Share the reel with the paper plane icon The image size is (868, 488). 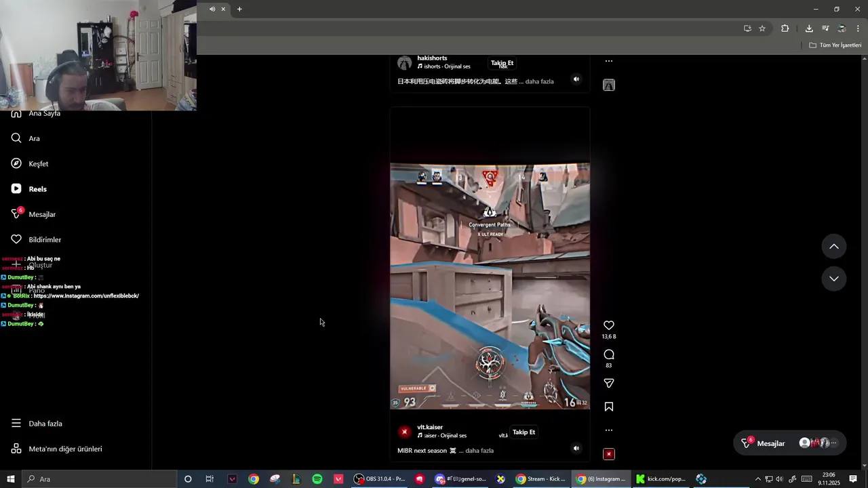(609, 384)
